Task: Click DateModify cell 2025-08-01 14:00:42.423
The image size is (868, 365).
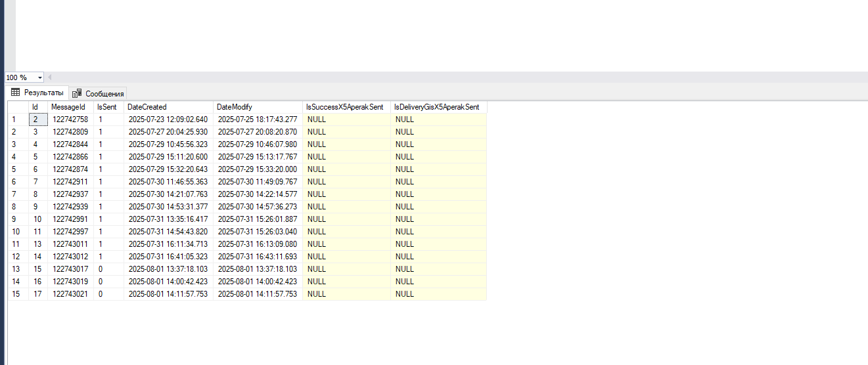Action: point(258,282)
